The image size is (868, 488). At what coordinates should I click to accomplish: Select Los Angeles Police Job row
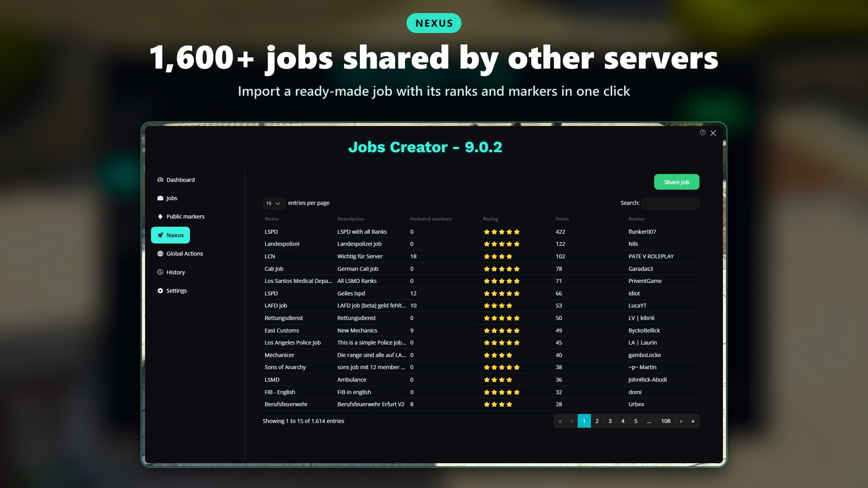[481, 343]
